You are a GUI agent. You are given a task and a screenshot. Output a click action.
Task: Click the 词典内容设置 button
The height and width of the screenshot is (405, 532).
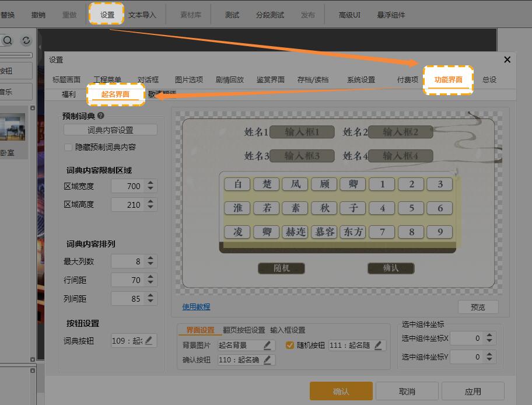click(110, 130)
